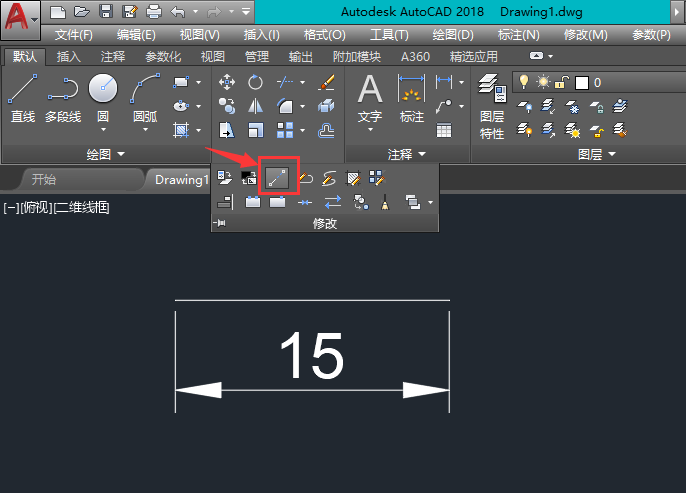
Task: Expand the Annotation (注释) panel dropdown
Action: point(407,154)
